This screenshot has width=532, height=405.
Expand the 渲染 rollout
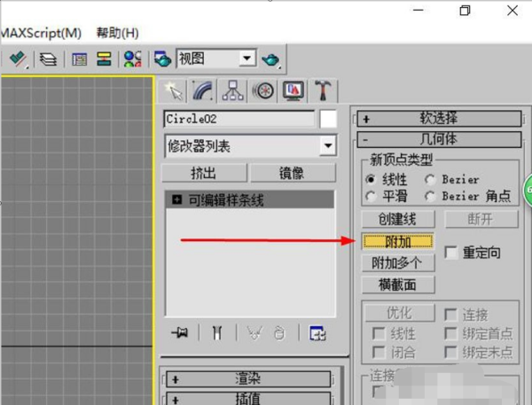point(248,379)
